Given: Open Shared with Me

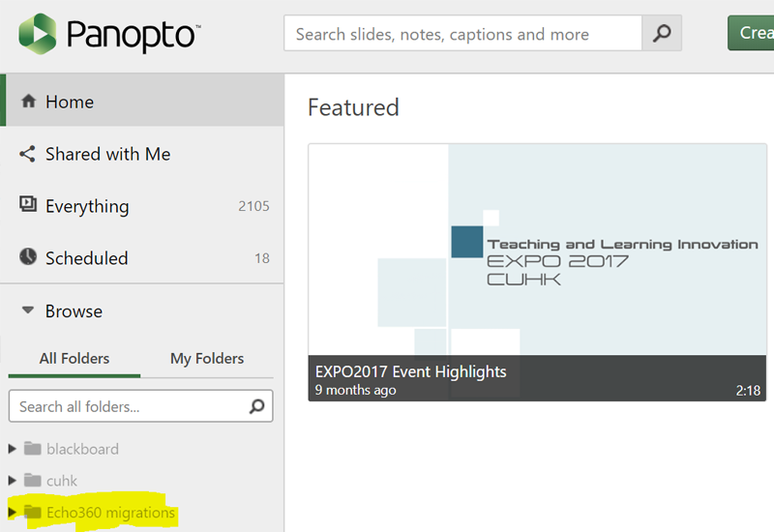Looking at the screenshot, I should click(142, 154).
